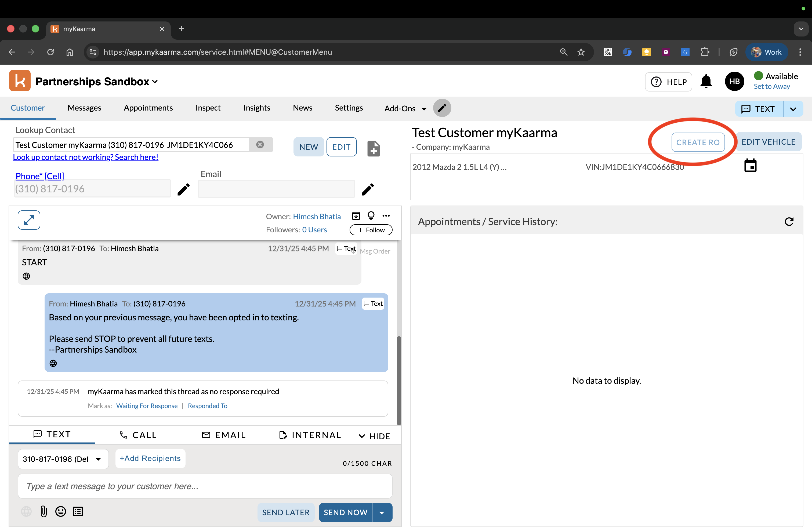Edit the customer phone number with the pencil icon
The height and width of the screenshot is (527, 812).
[184, 189]
